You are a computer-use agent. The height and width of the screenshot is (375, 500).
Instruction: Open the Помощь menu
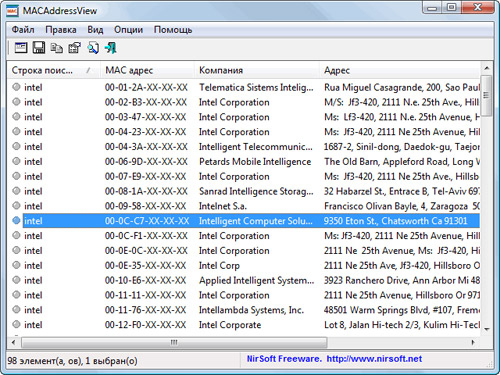point(173,30)
